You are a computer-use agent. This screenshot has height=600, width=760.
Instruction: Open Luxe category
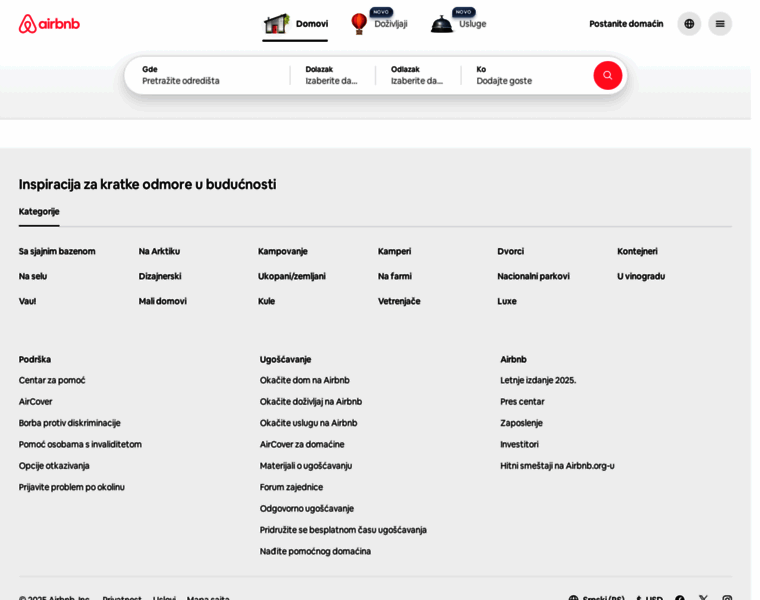click(507, 301)
